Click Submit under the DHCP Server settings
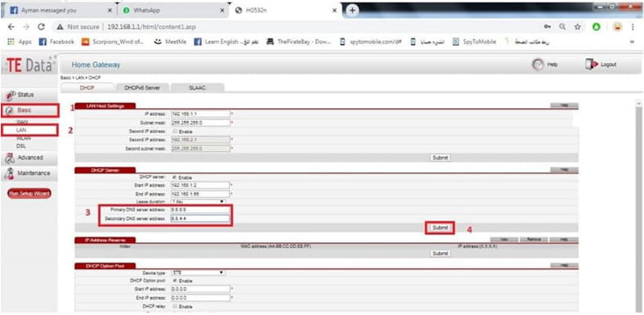644x315 pixels. click(x=440, y=227)
